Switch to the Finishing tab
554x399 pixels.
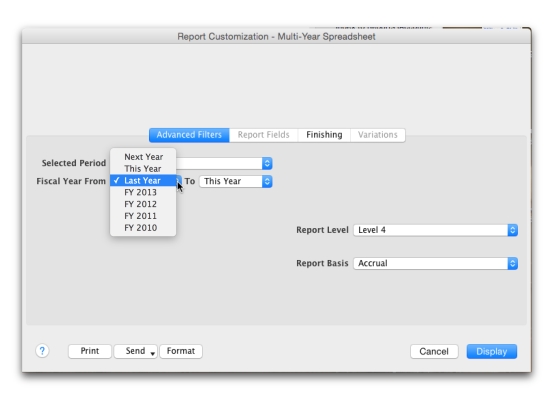(x=324, y=135)
